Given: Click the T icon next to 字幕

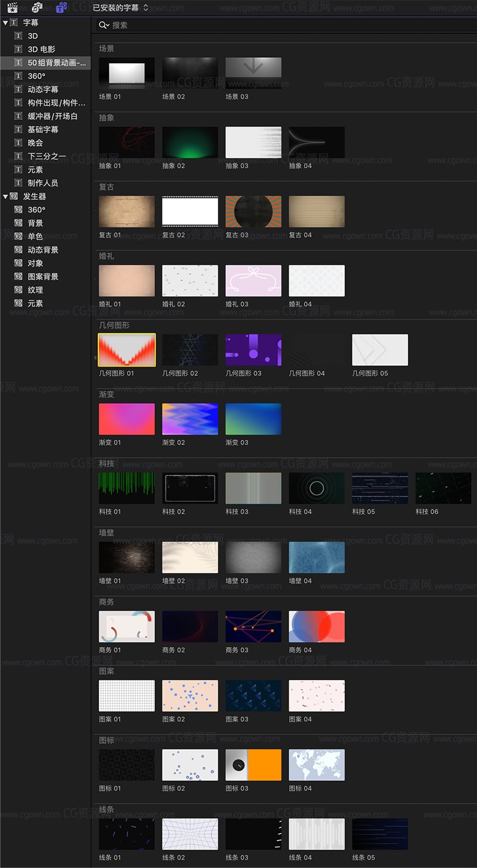Looking at the screenshot, I should [x=13, y=22].
